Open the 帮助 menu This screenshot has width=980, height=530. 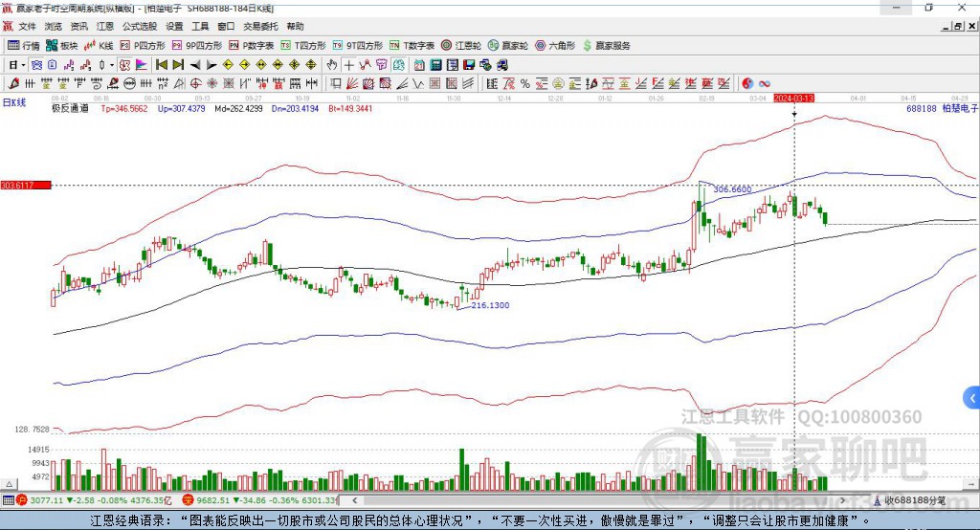[295, 26]
